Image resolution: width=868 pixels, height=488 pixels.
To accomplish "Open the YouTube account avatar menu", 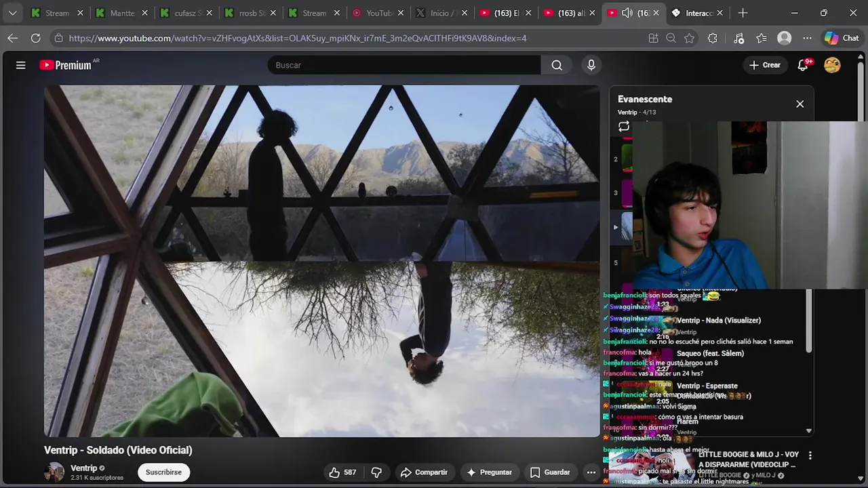I will click(x=832, y=65).
